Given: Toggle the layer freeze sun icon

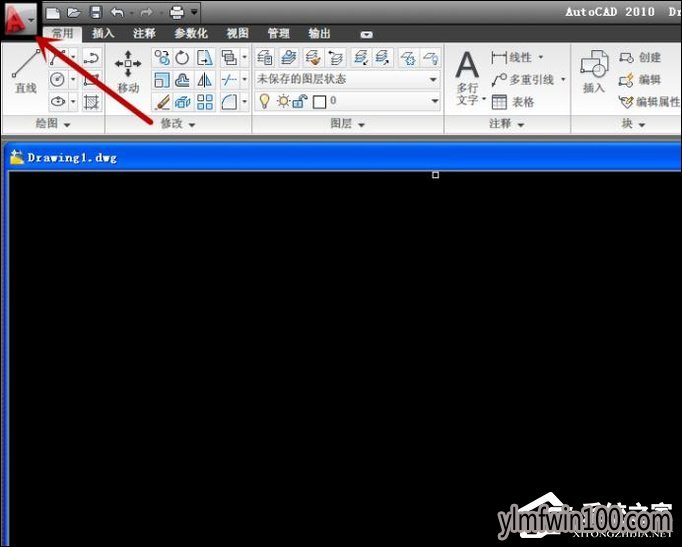Looking at the screenshot, I should 283,101.
